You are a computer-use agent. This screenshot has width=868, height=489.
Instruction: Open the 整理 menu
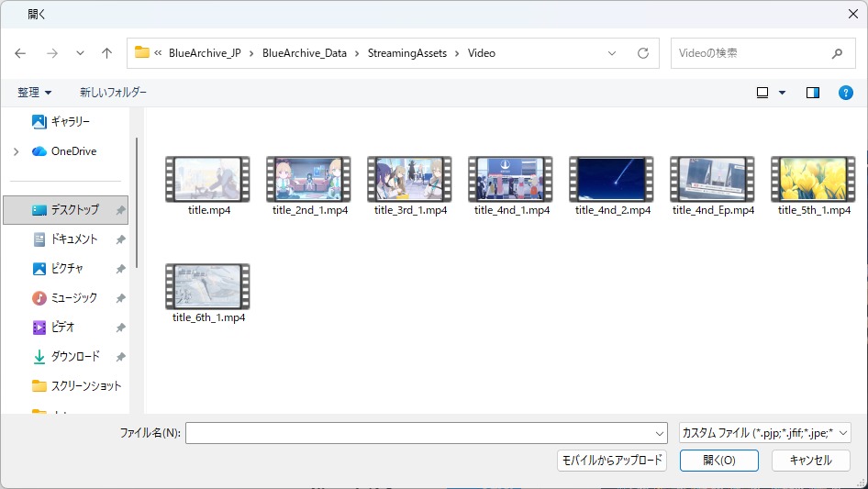tap(35, 93)
